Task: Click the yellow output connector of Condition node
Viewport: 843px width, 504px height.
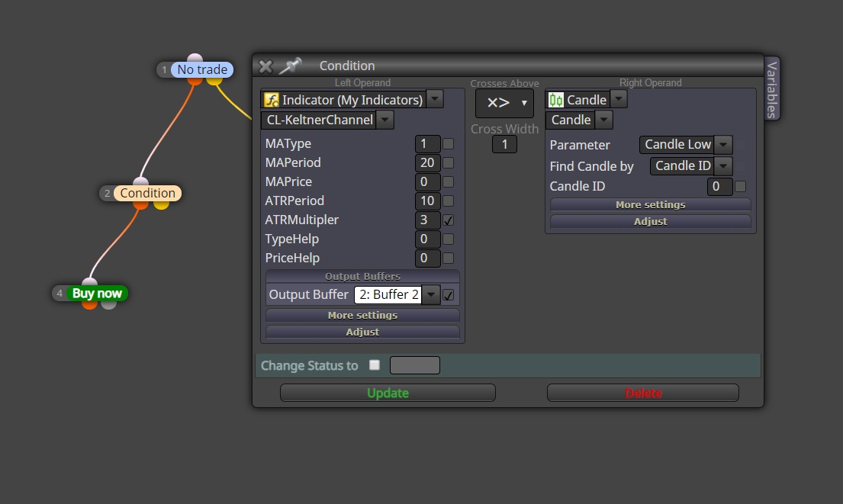Action: (x=161, y=204)
